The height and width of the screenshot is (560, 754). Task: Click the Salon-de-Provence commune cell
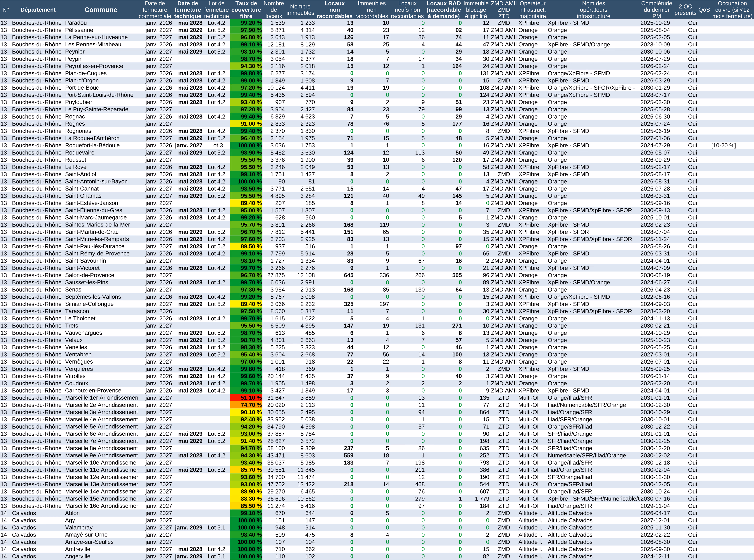pos(89,275)
